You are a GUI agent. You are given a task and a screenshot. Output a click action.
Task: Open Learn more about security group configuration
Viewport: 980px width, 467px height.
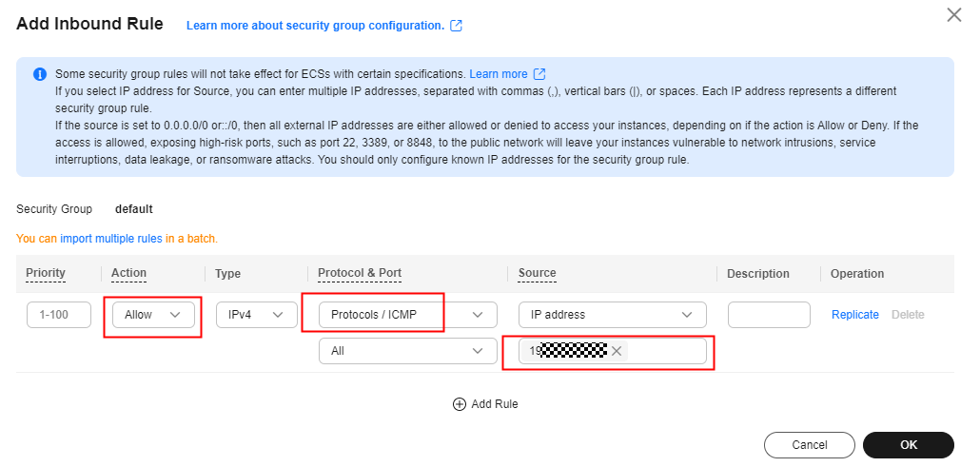(x=315, y=26)
